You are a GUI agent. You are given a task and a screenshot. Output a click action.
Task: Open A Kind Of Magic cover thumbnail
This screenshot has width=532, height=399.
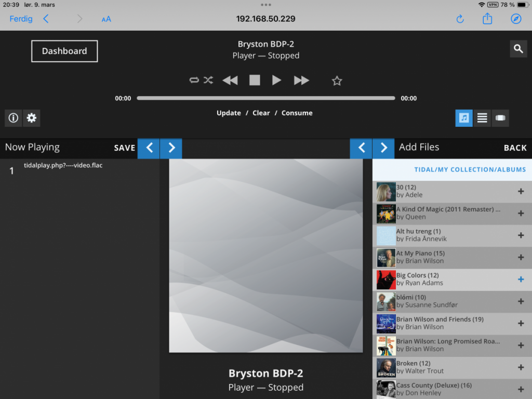(x=386, y=214)
